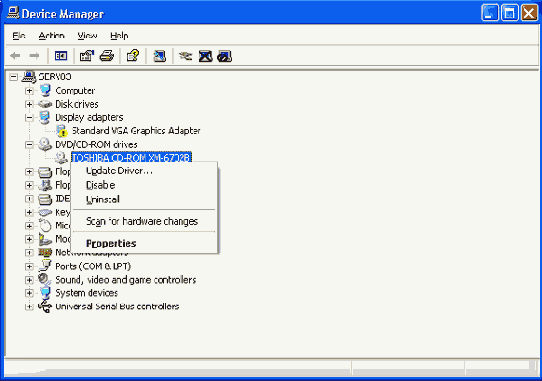This screenshot has width=542, height=381.
Task: Click the Disk drives category icon
Action: pos(45,104)
